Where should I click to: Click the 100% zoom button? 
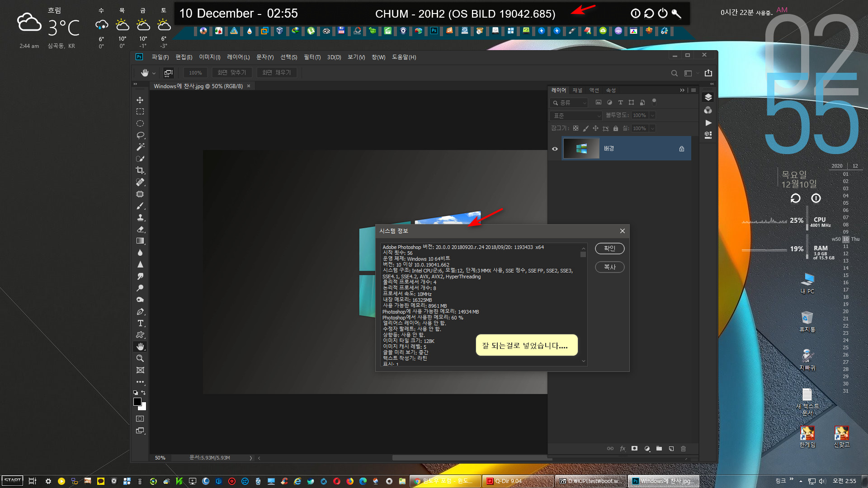point(195,73)
